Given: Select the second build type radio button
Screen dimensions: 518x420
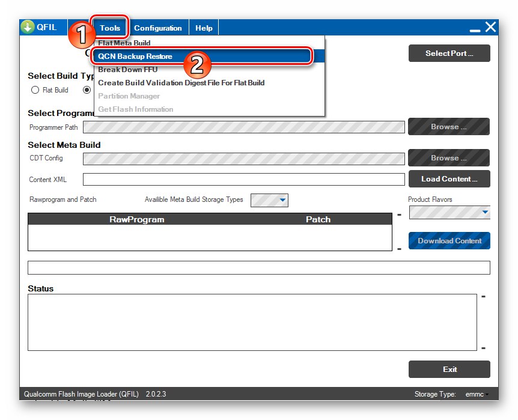Looking at the screenshot, I should pos(87,90).
